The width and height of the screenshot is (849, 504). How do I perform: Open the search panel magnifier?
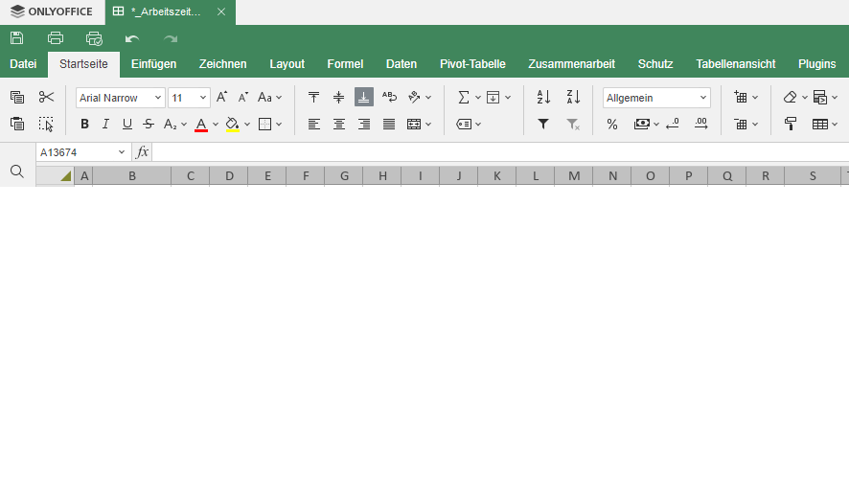click(17, 172)
